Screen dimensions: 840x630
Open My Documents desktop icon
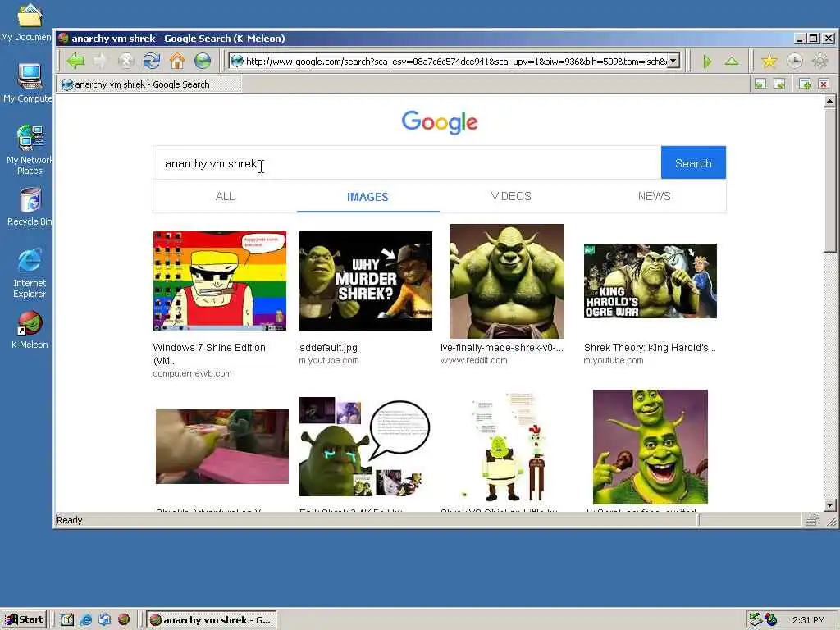(x=29, y=22)
